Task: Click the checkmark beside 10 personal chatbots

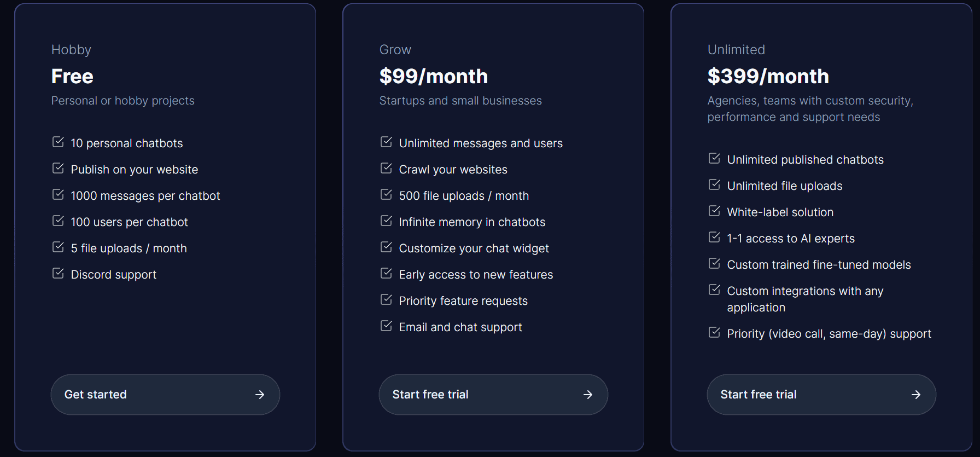Action: 58,142
